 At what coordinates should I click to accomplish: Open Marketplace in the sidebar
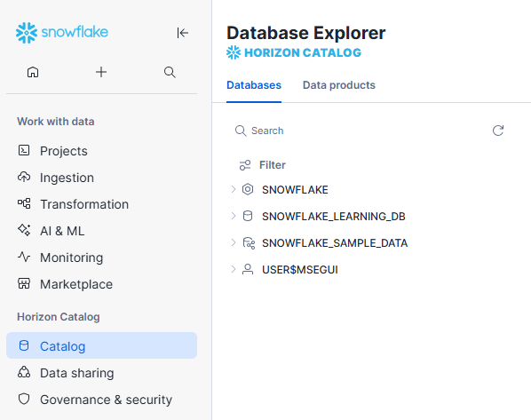[x=101, y=284]
